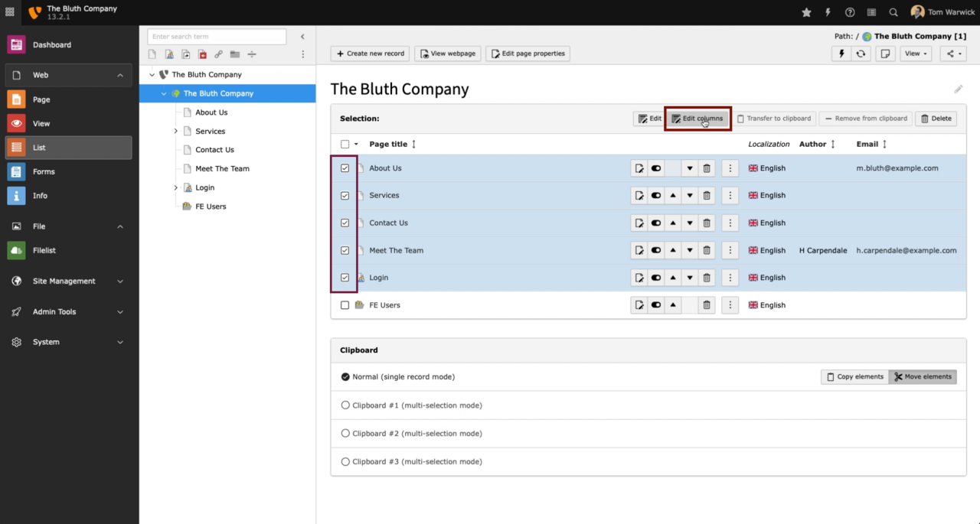
Task: Uncheck the About Us row checkbox
Action: coord(345,168)
